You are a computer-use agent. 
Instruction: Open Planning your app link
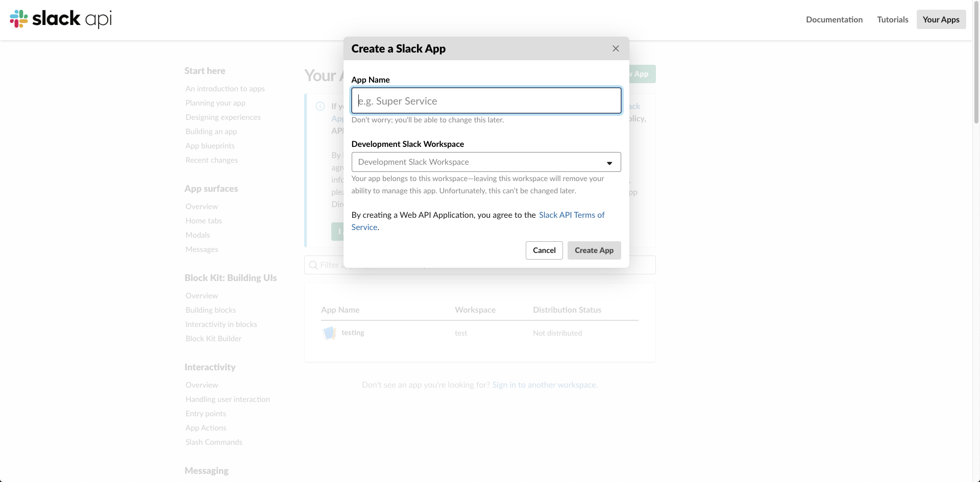pos(215,103)
